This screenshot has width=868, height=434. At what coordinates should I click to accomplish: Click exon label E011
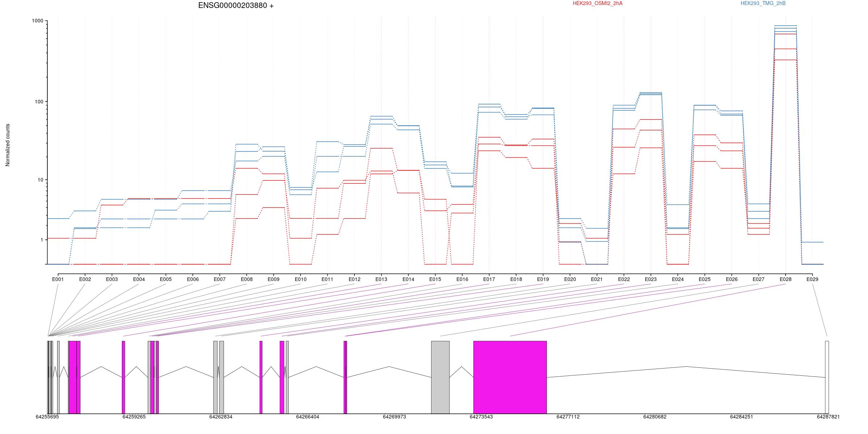(327, 279)
